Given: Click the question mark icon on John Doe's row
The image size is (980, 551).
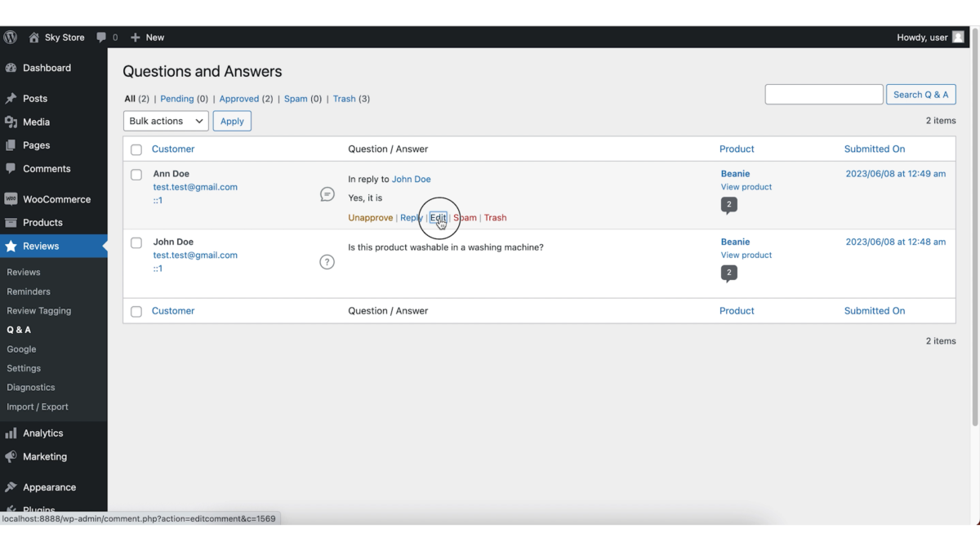Looking at the screenshot, I should point(327,262).
